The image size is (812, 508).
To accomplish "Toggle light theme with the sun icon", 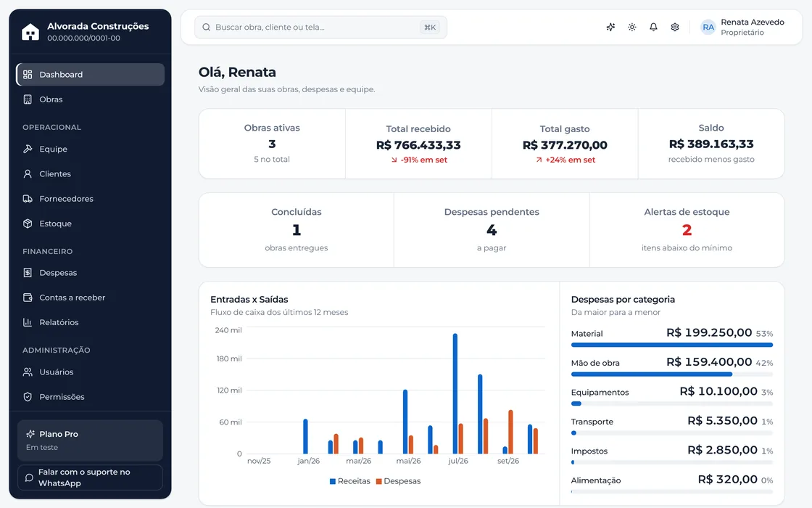I will 631,27.
